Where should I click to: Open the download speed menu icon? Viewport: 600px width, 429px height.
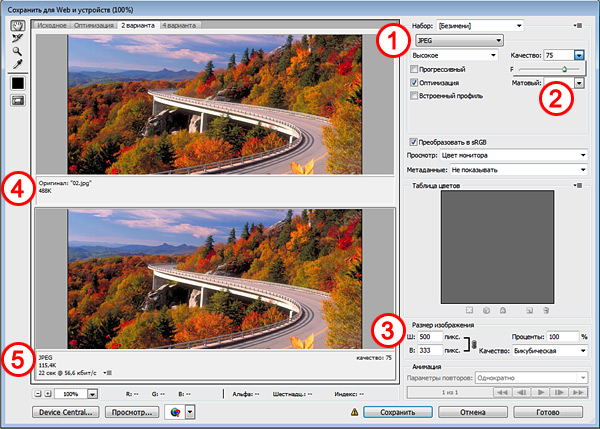click(x=108, y=373)
